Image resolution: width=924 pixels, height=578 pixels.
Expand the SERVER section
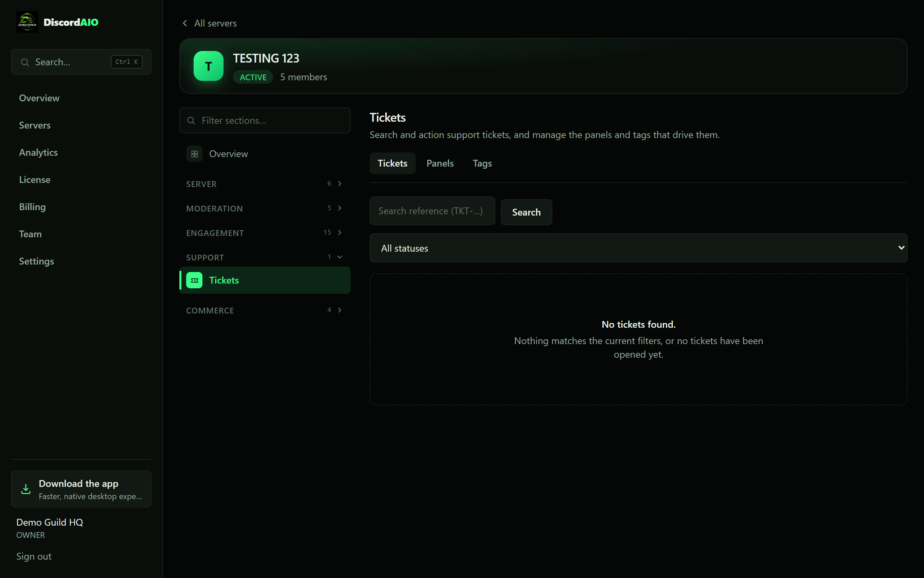265,184
